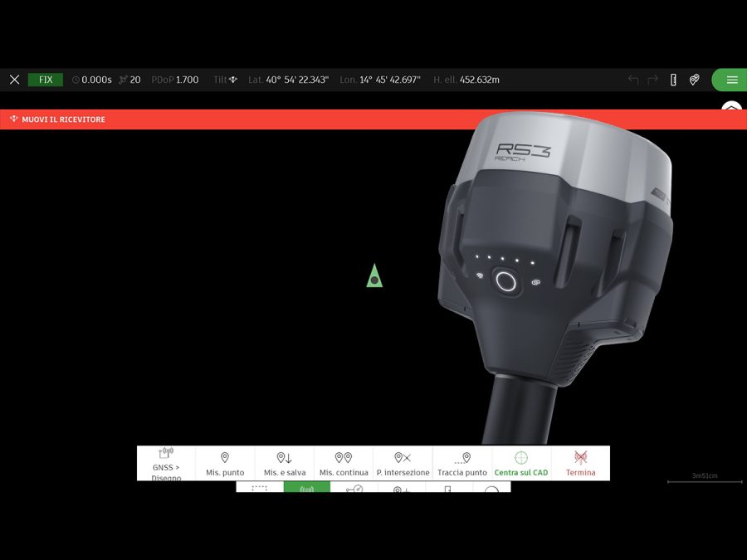Select the longitude 14° 45' 42.697" readout
Image resolution: width=747 pixels, height=560 pixels.
click(380, 80)
